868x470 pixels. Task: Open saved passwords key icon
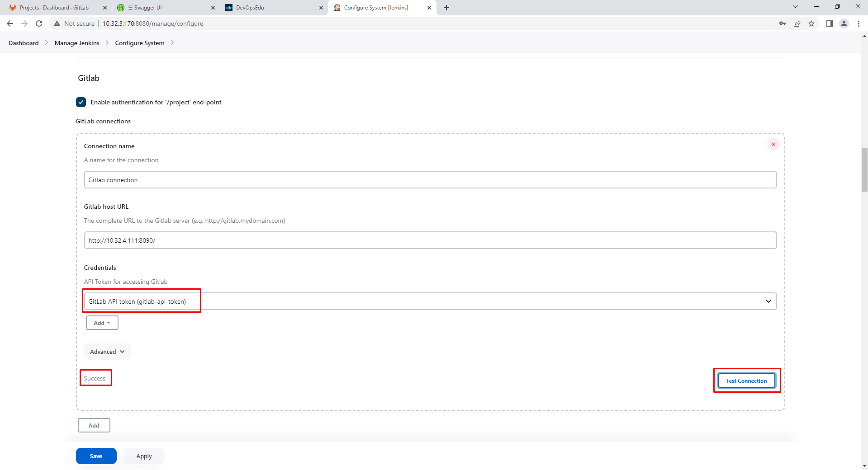(x=783, y=23)
